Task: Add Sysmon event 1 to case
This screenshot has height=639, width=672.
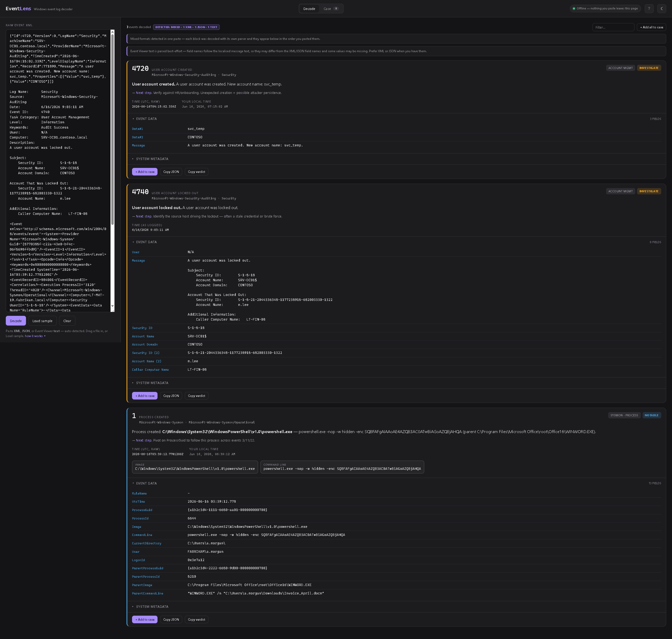Action: click(x=145, y=620)
